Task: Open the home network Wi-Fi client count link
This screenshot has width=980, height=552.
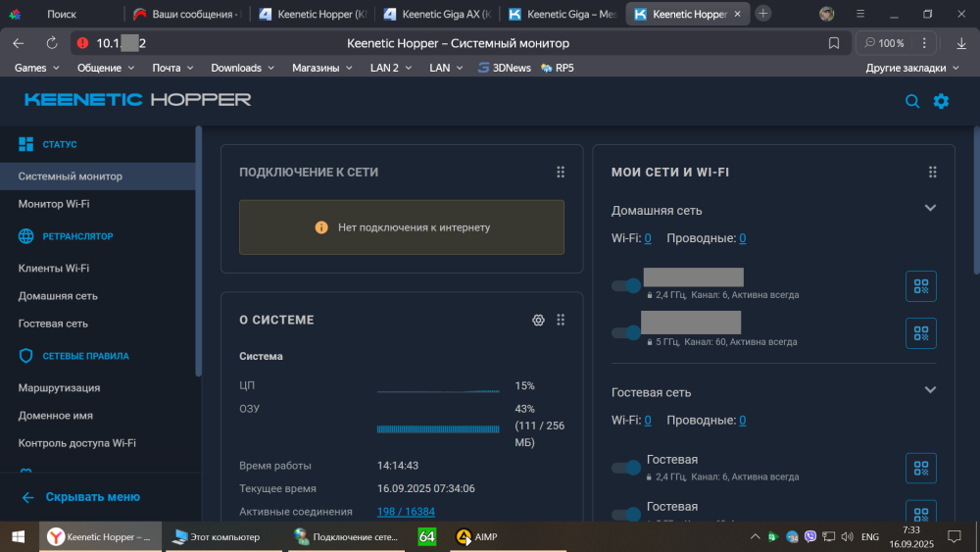Action: click(648, 238)
